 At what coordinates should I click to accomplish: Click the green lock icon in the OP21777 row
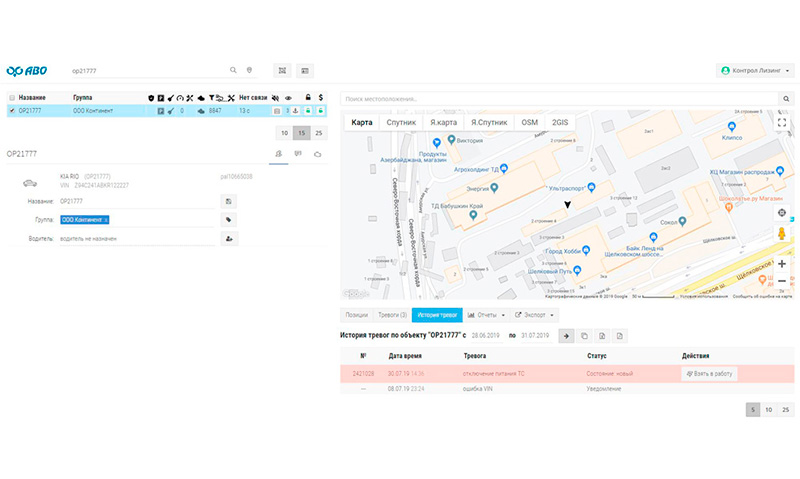(x=308, y=111)
